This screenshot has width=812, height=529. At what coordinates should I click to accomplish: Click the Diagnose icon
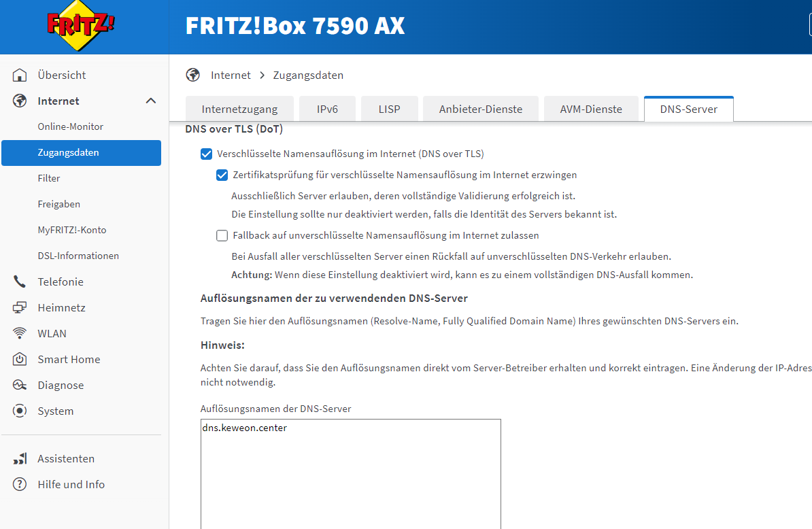[x=20, y=385]
